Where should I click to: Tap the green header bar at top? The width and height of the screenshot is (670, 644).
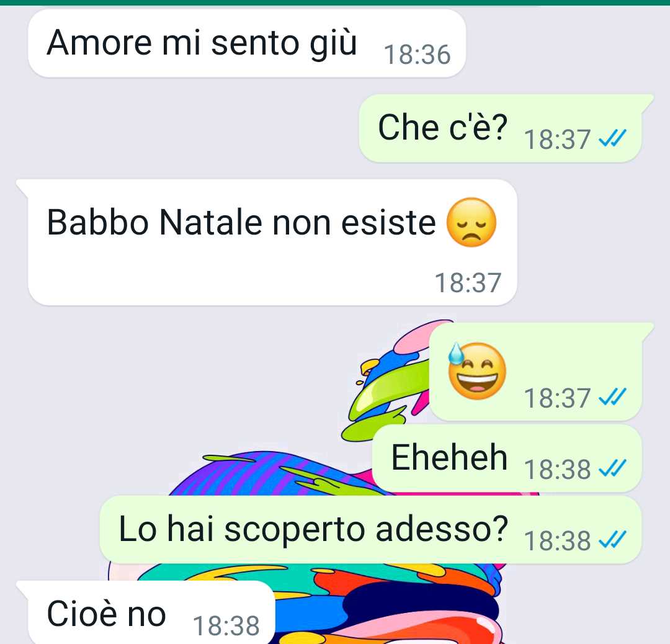[335, 2]
